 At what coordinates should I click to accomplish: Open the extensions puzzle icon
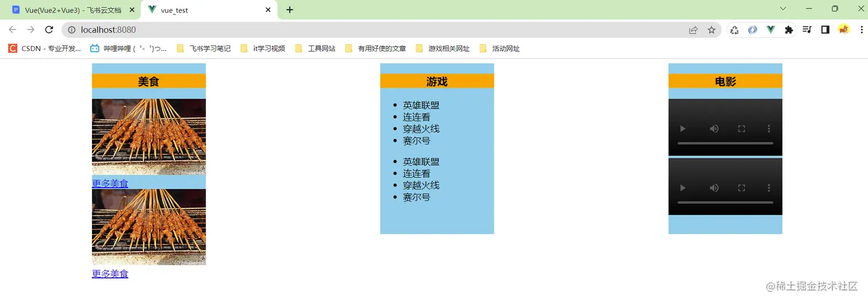(x=789, y=30)
